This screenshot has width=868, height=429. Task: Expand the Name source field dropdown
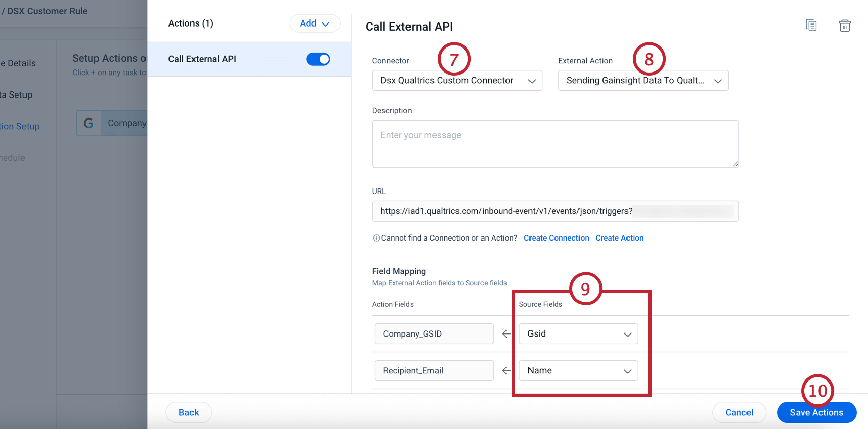tap(578, 371)
